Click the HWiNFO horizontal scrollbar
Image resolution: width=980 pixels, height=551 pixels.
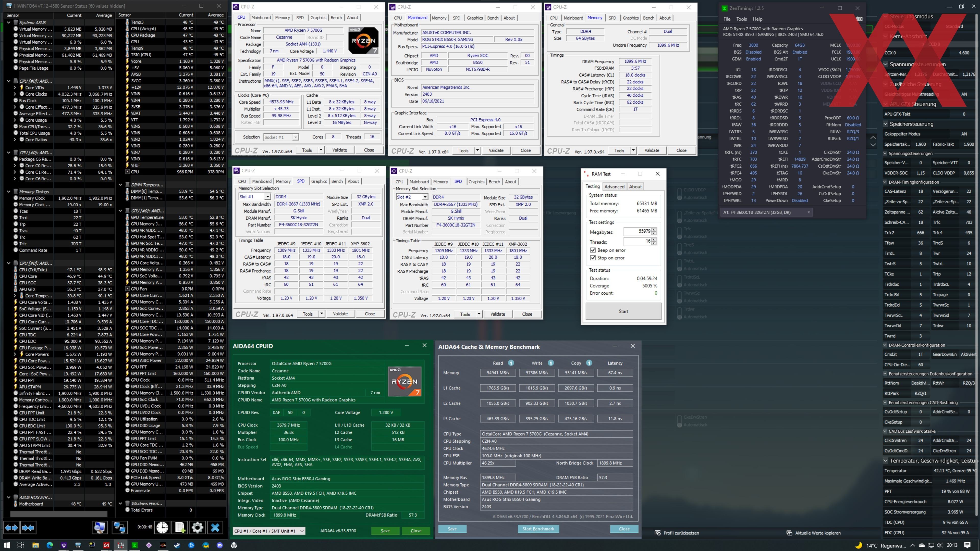59,514
